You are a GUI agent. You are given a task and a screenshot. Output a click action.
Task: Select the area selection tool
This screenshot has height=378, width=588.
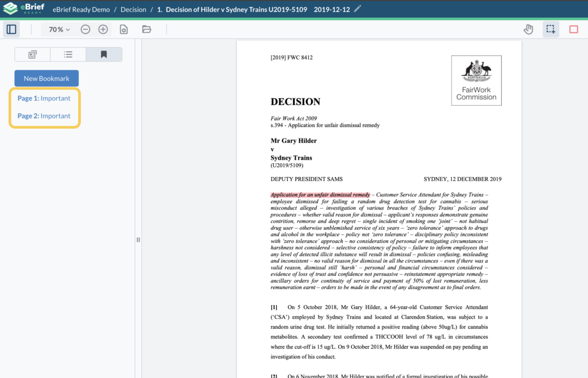(x=551, y=29)
